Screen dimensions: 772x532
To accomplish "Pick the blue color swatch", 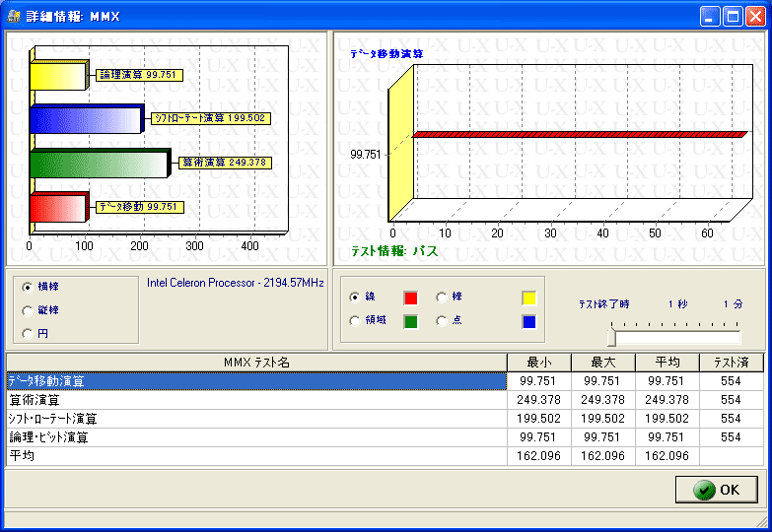I will point(528,320).
